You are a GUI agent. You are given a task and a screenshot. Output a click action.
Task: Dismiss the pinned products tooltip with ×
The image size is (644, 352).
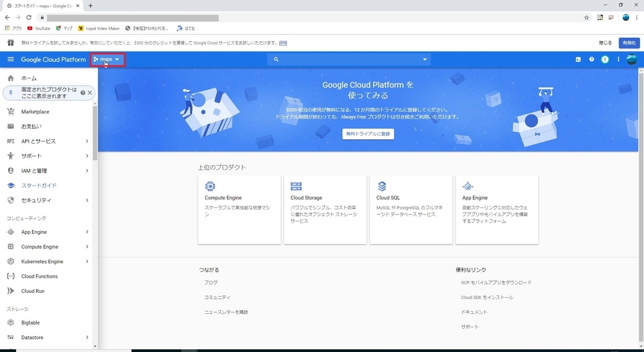coord(90,92)
